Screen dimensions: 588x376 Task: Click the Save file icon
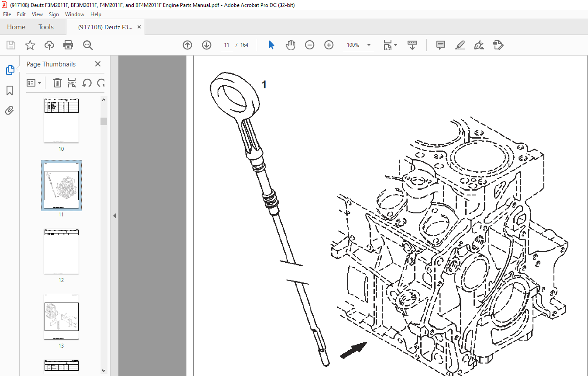coord(11,45)
